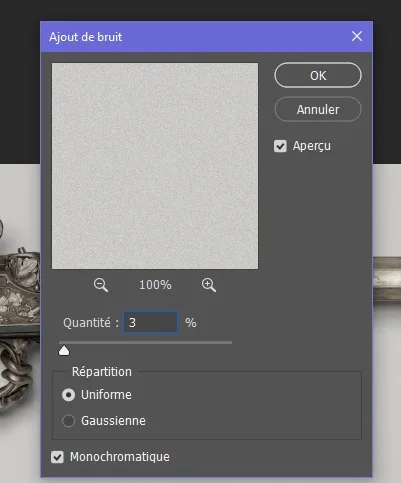The width and height of the screenshot is (401, 483).
Task: Disable the Aperçu checkbox
Action: point(280,146)
